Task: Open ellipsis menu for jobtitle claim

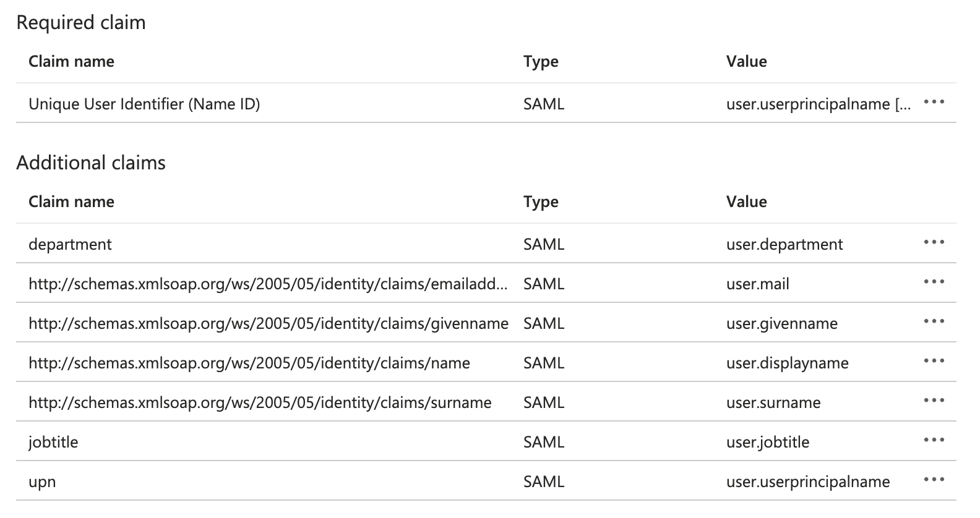Action: (x=934, y=440)
